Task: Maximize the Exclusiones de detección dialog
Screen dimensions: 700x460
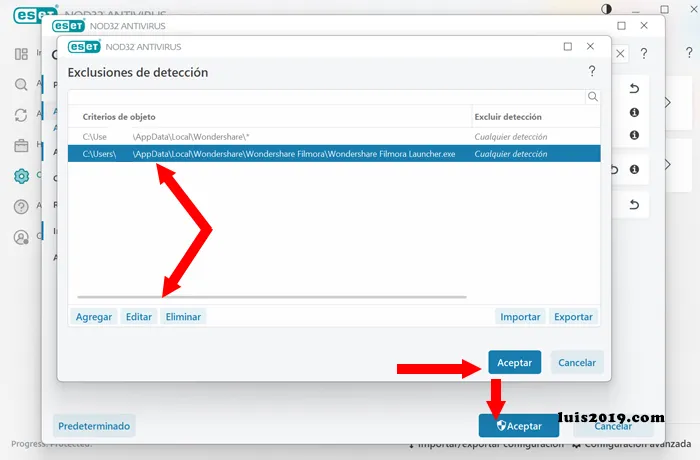Action: coord(567,46)
